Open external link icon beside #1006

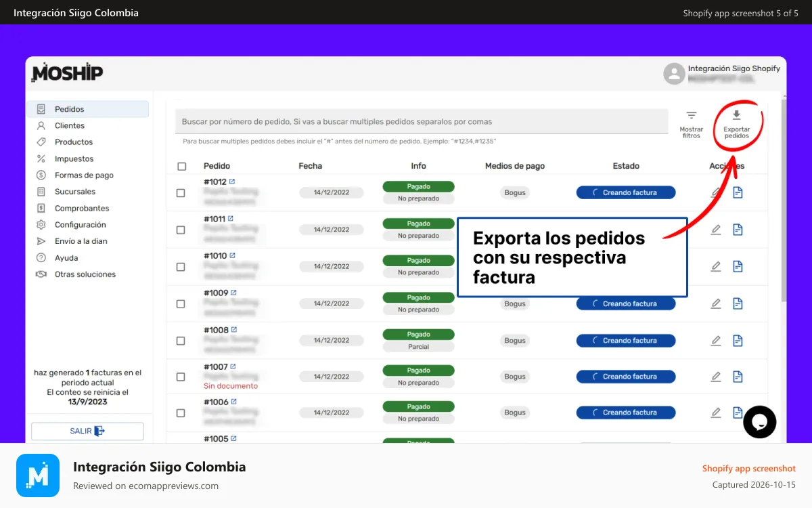[234, 402]
